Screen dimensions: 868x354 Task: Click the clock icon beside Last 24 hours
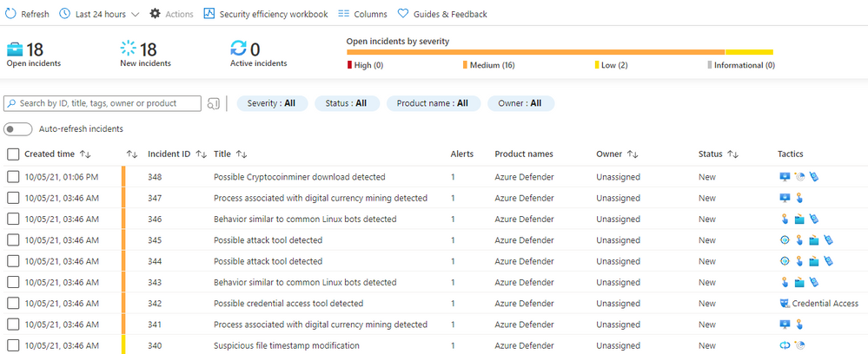(65, 13)
